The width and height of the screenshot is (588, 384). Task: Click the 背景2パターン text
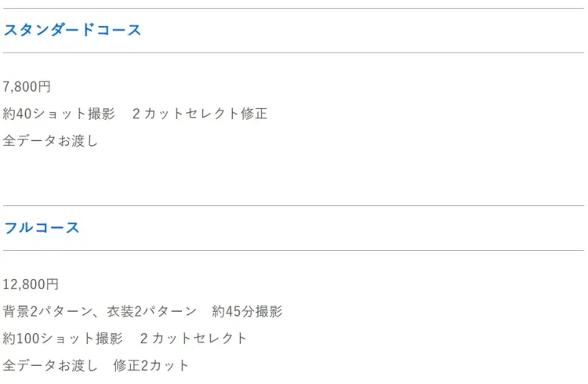click(48, 311)
